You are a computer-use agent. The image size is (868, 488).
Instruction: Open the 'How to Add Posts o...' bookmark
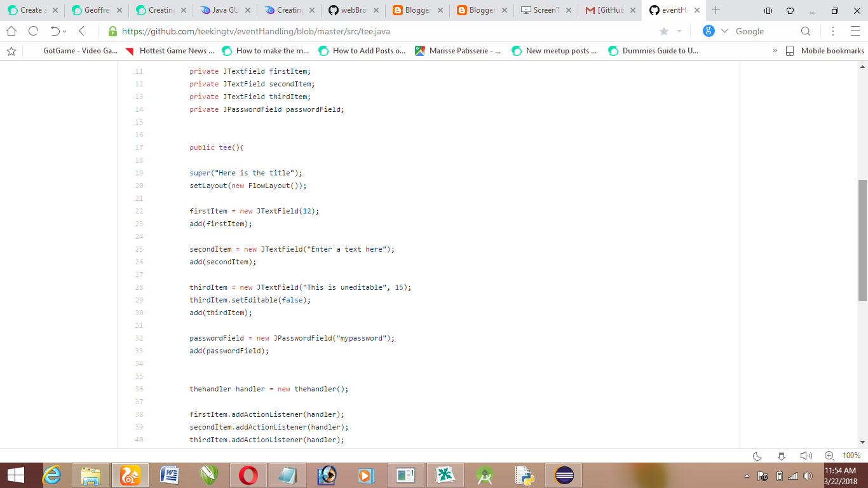pyautogui.click(x=362, y=51)
